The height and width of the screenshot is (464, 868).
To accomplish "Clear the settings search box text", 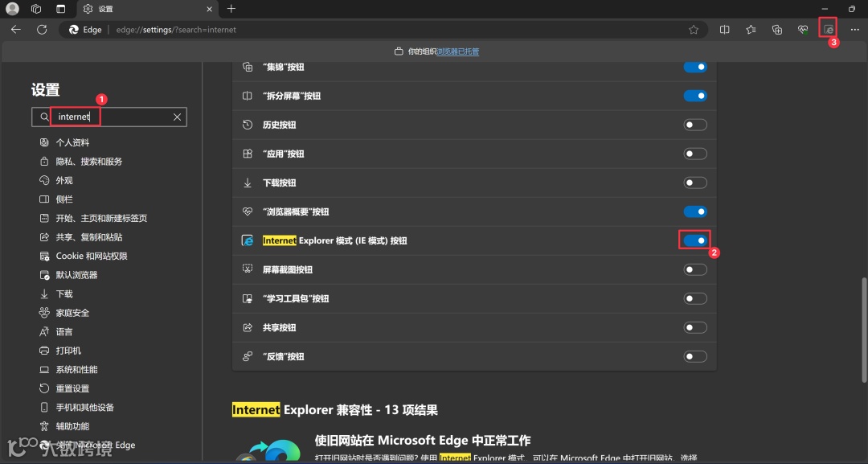I will point(177,117).
